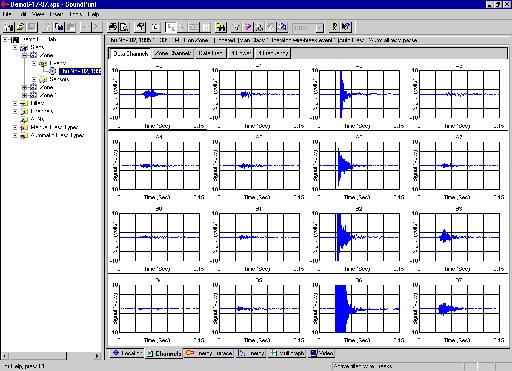Click the Save disk icon in toolbar
The height and width of the screenshot is (371, 512).
(31, 27)
